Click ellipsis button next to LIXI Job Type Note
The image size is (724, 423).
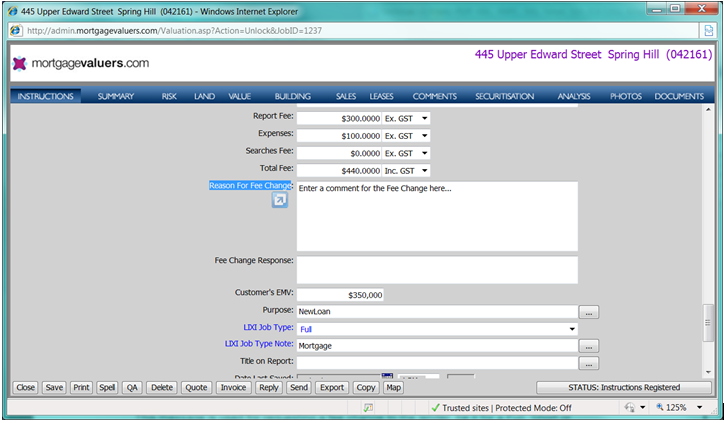pos(589,346)
